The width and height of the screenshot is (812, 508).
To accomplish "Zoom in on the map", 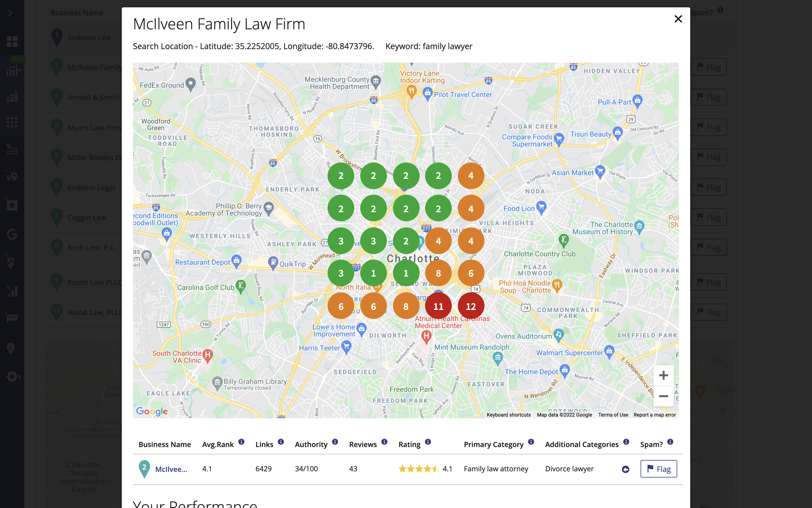I will pyautogui.click(x=663, y=375).
